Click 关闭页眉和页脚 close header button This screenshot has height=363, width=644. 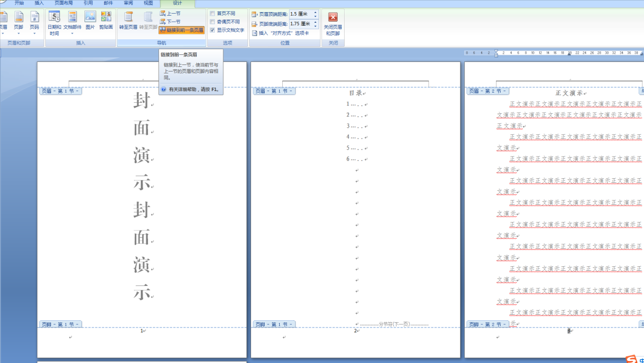pos(333,24)
